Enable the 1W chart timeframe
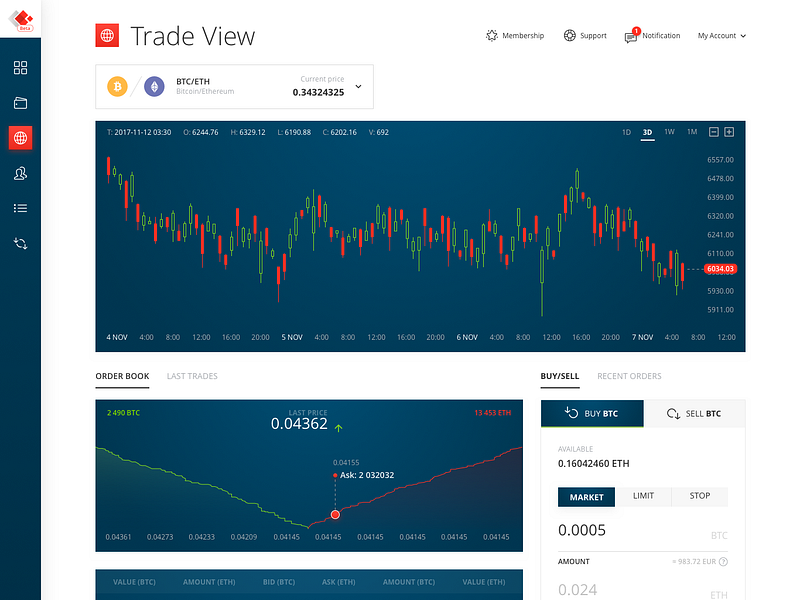800x600 pixels. tap(668, 131)
